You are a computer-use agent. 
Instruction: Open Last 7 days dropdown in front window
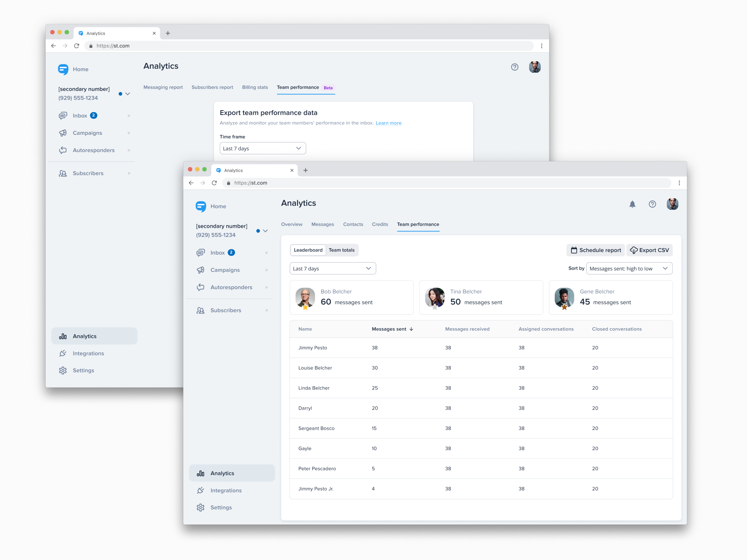(333, 269)
